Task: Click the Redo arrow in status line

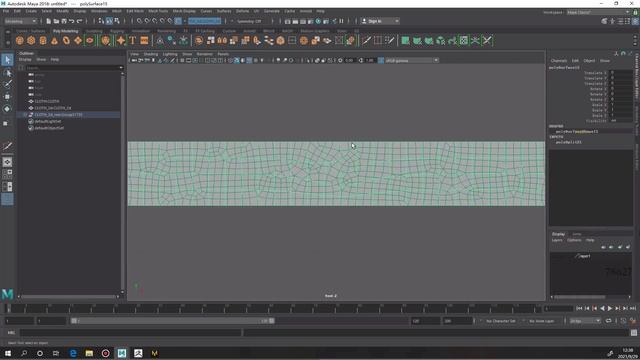Action: click(x=80, y=21)
